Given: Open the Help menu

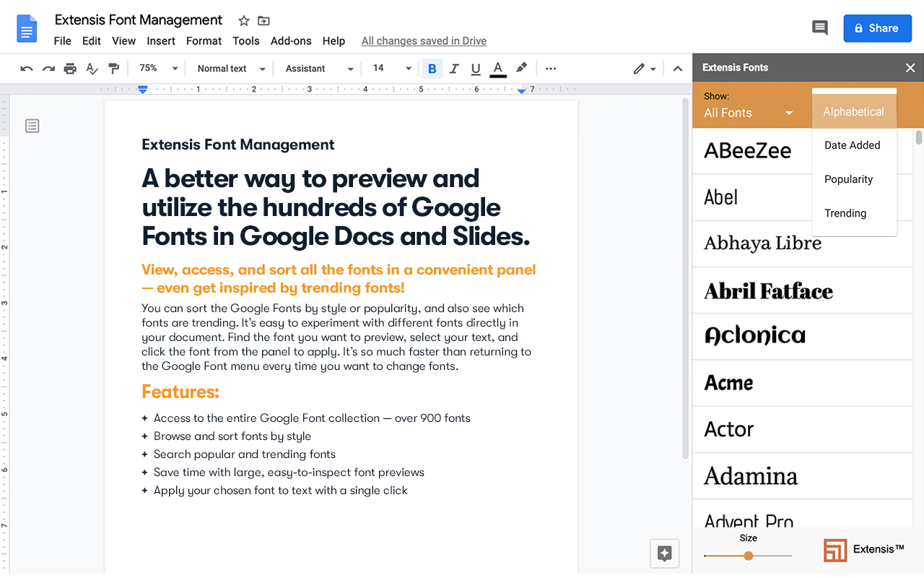Looking at the screenshot, I should [x=334, y=41].
